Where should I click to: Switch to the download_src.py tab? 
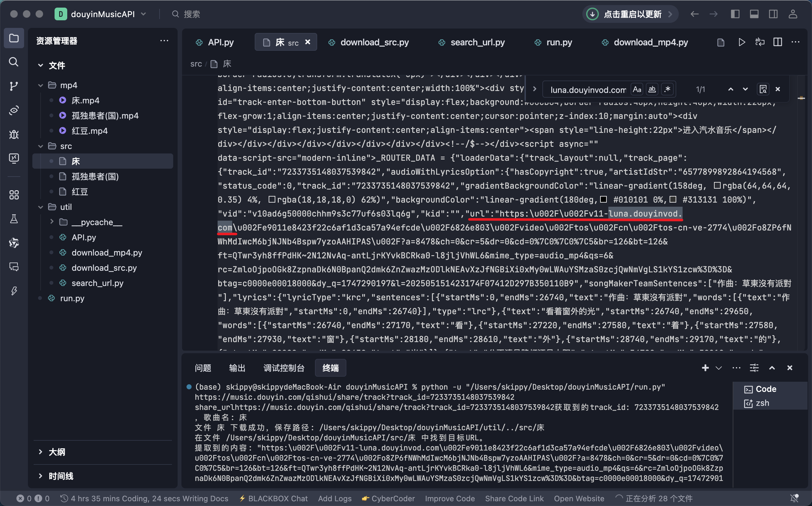(374, 42)
